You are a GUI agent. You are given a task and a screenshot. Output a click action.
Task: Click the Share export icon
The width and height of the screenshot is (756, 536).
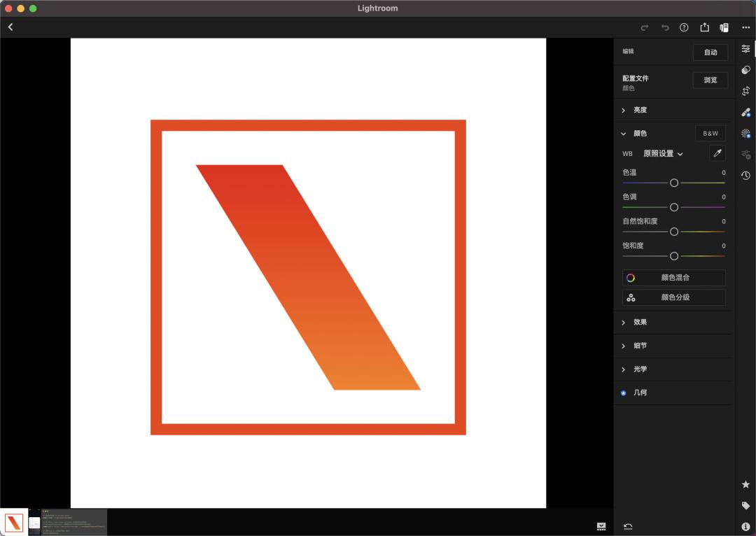point(704,27)
